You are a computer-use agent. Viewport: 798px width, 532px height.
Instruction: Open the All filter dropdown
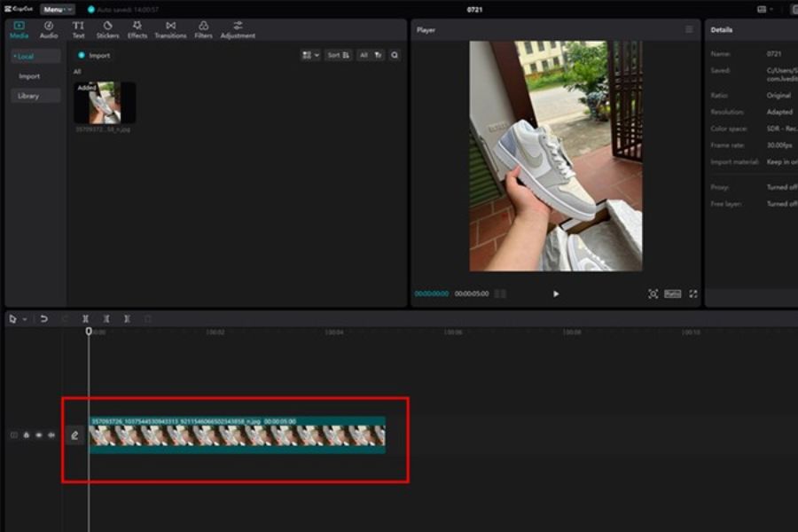(371, 55)
